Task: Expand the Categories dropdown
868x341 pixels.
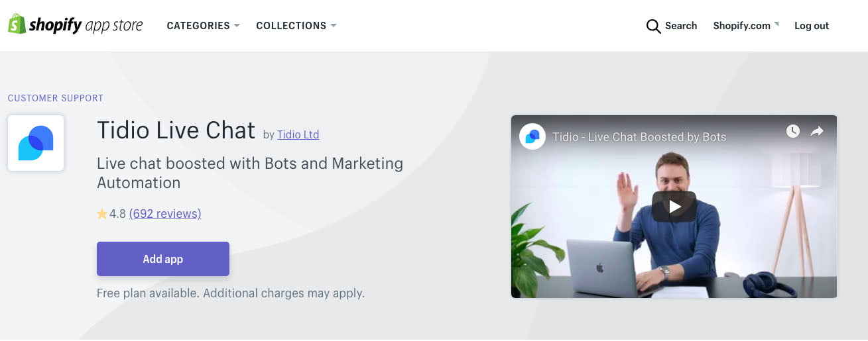Action: click(x=202, y=26)
